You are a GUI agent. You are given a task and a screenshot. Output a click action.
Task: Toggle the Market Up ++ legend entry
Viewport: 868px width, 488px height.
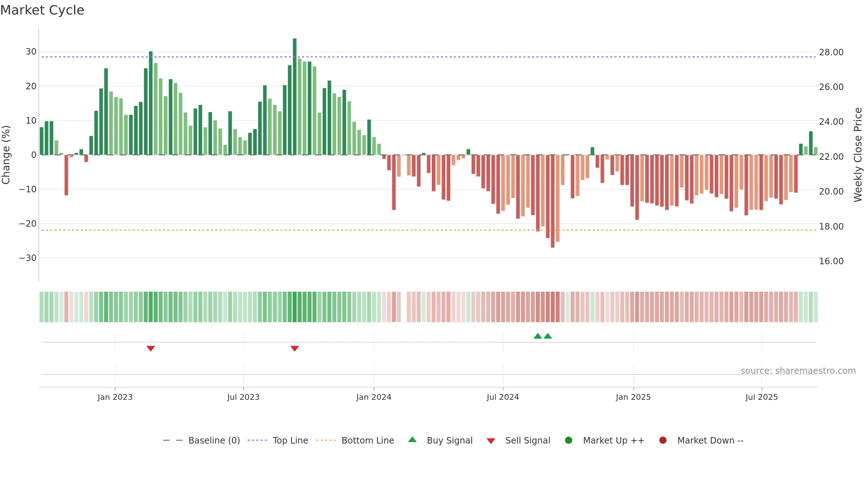(x=605, y=440)
